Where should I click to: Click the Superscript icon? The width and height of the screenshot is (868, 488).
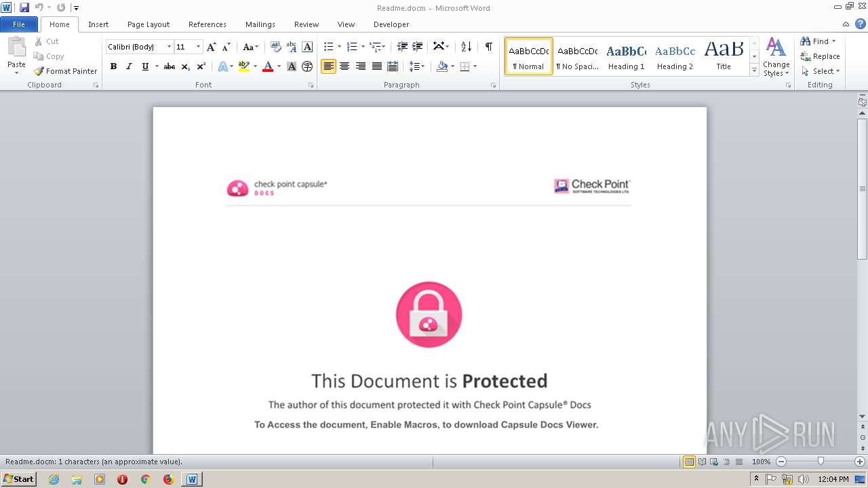(x=201, y=66)
